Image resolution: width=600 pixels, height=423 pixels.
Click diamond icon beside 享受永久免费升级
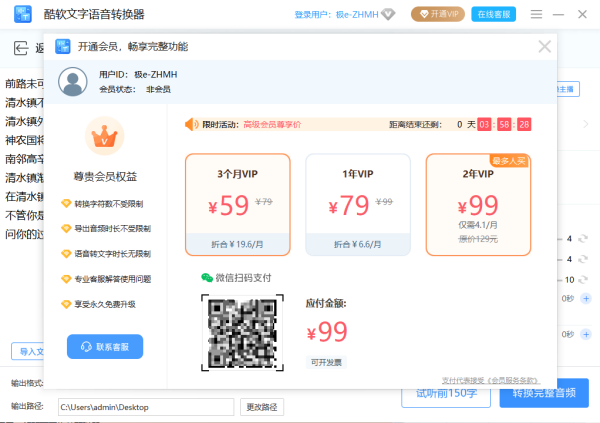[66, 304]
